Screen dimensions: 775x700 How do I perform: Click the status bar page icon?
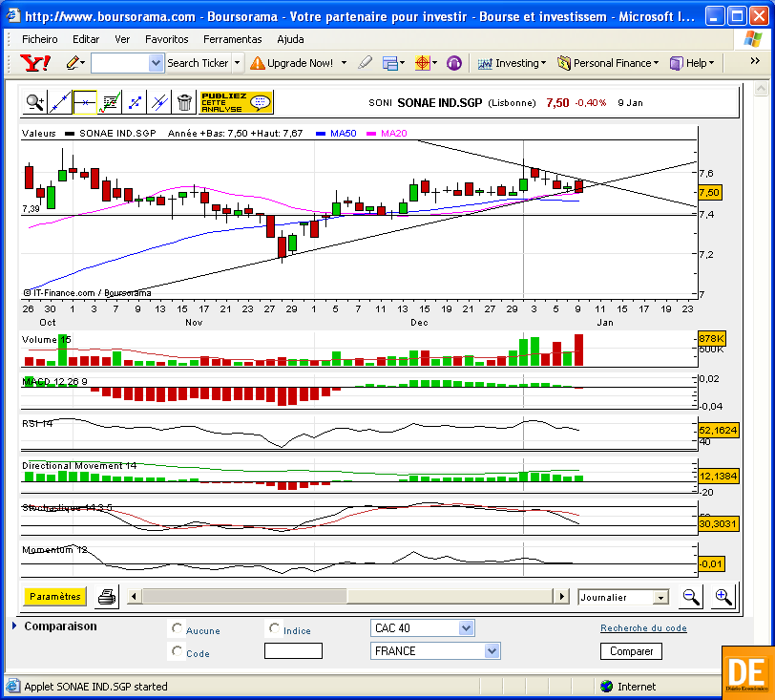point(12,686)
